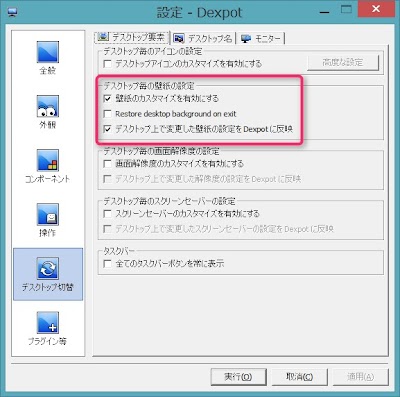400x397 pixels.
Task: Toggle 壁紙の設定を Dexpot に反映 checkbox
Action: click(x=107, y=129)
